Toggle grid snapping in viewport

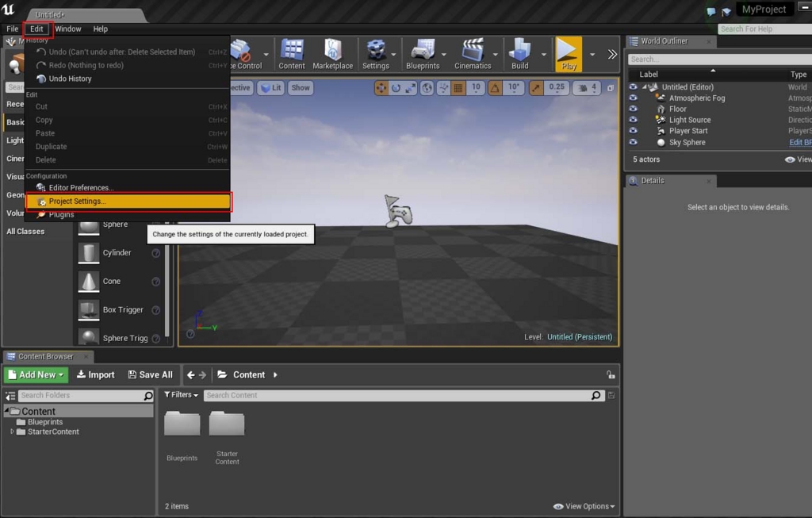(x=458, y=88)
